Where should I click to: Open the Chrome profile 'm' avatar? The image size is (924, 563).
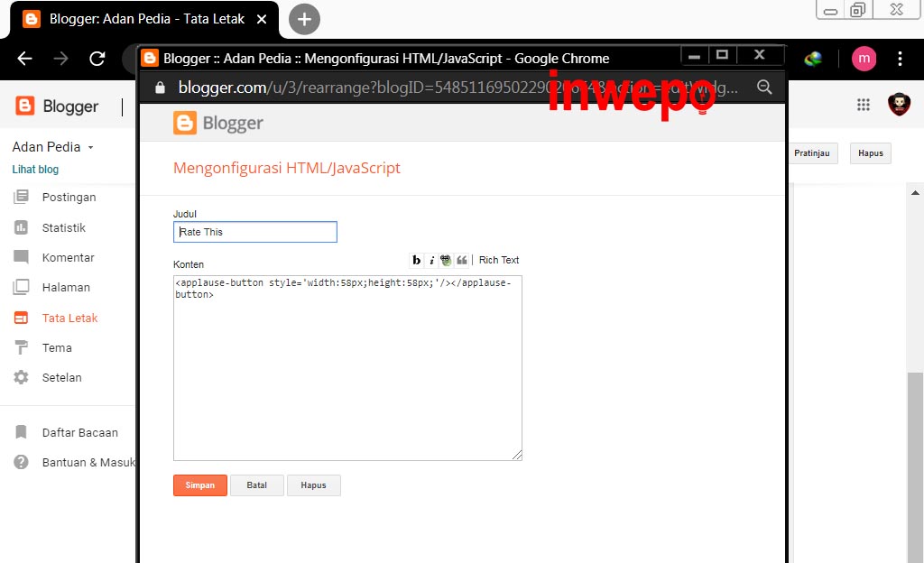[864, 59]
